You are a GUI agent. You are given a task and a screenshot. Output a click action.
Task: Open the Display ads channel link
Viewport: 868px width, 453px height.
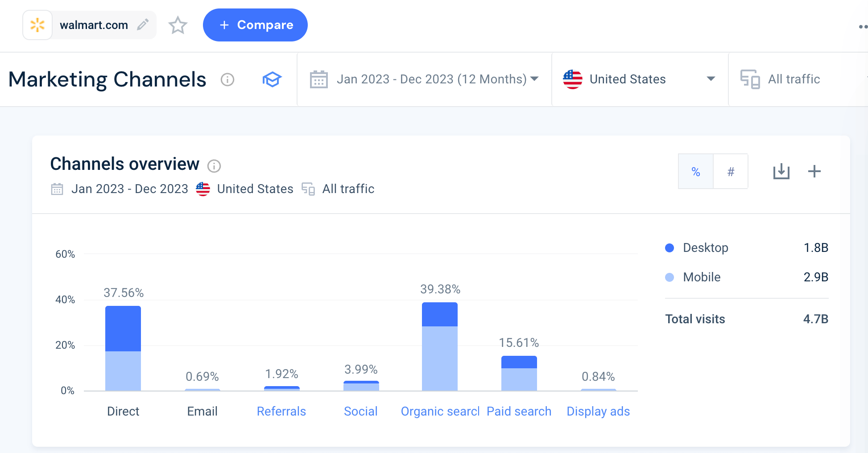[x=598, y=411]
